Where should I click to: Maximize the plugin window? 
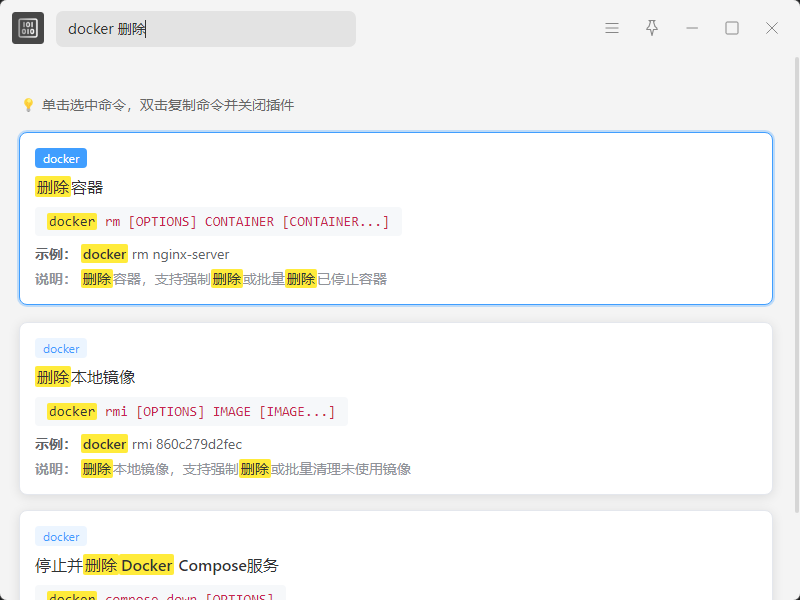(x=732, y=28)
